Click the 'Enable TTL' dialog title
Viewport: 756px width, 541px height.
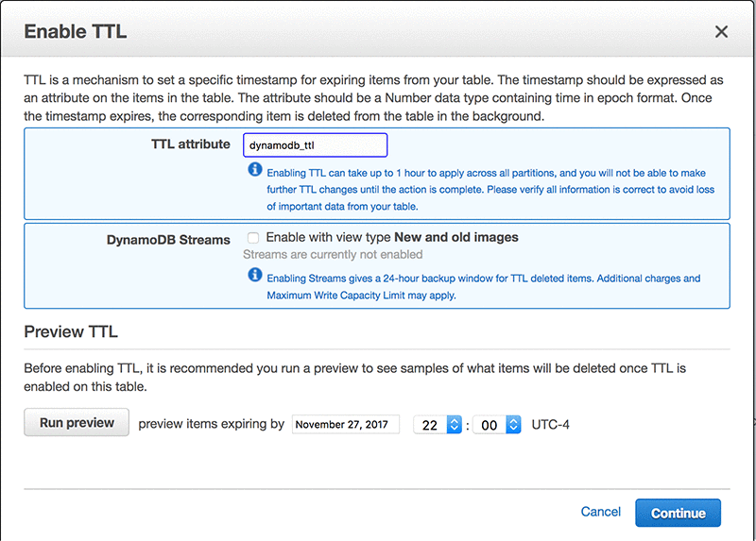76,31
